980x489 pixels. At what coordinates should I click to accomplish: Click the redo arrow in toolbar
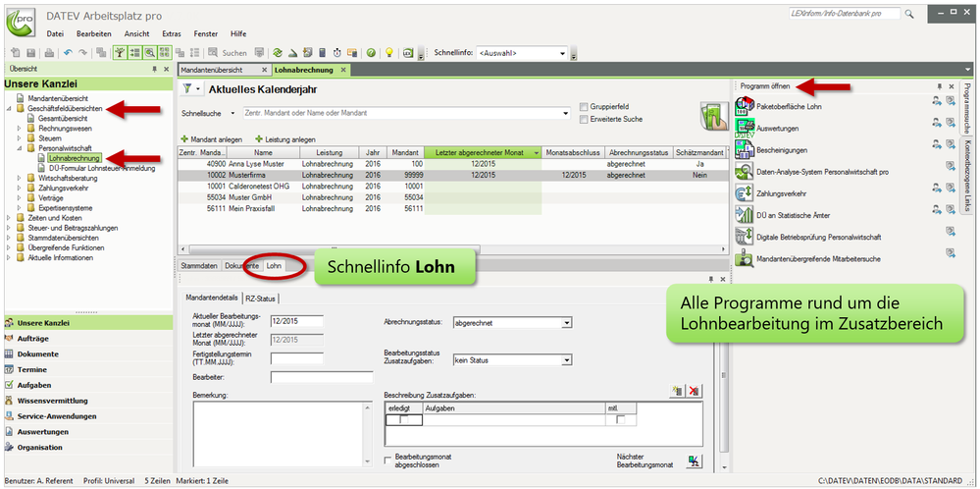[82, 53]
